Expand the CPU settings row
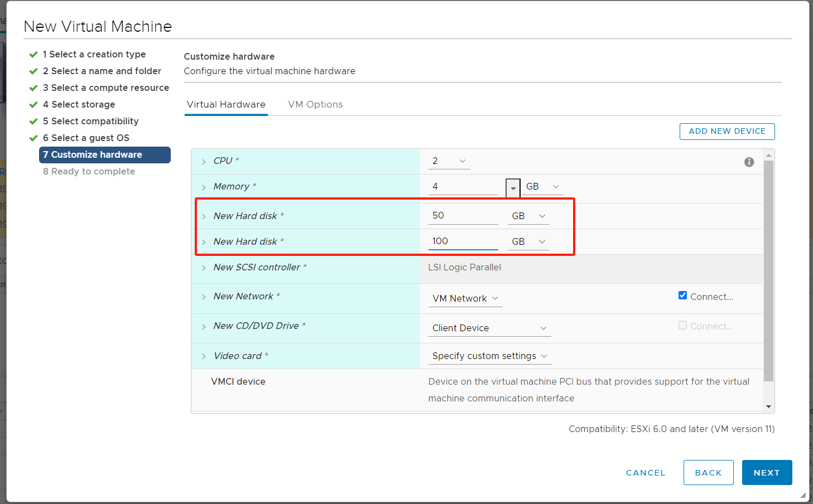This screenshot has width=813, height=504. point(204,162)
